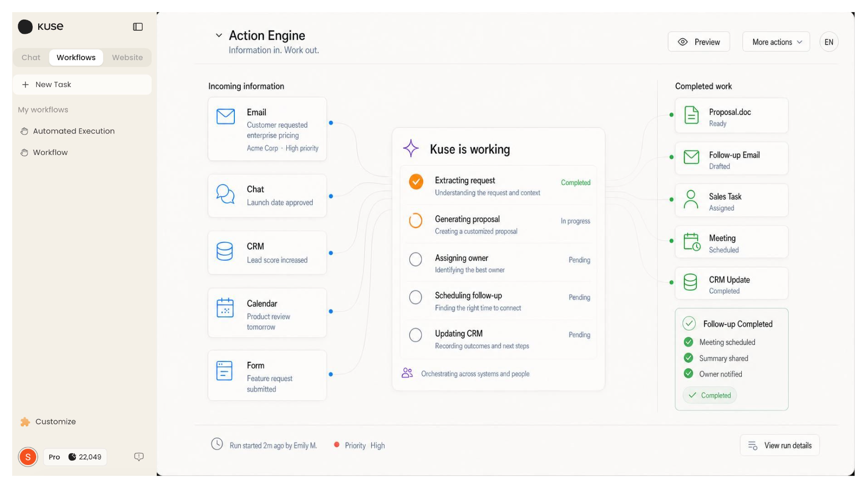Click the clock icon near Run started
The image size is (868, 488).
click(217, 444)
